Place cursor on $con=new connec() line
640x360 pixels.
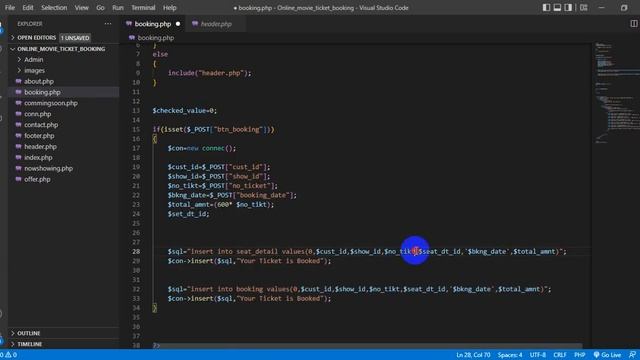[202, 148]
